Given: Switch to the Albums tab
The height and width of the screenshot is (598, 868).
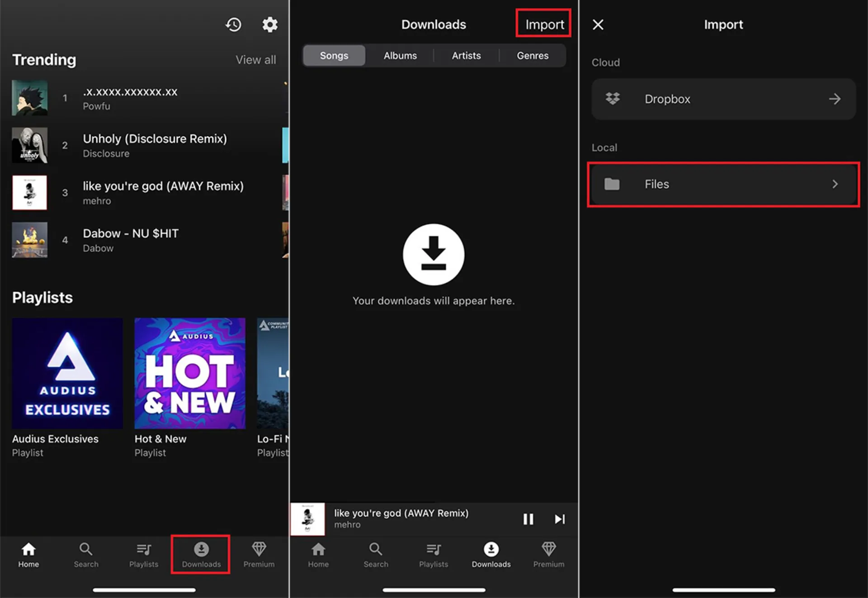Looking at the screenshot, I should click(400, 56).
